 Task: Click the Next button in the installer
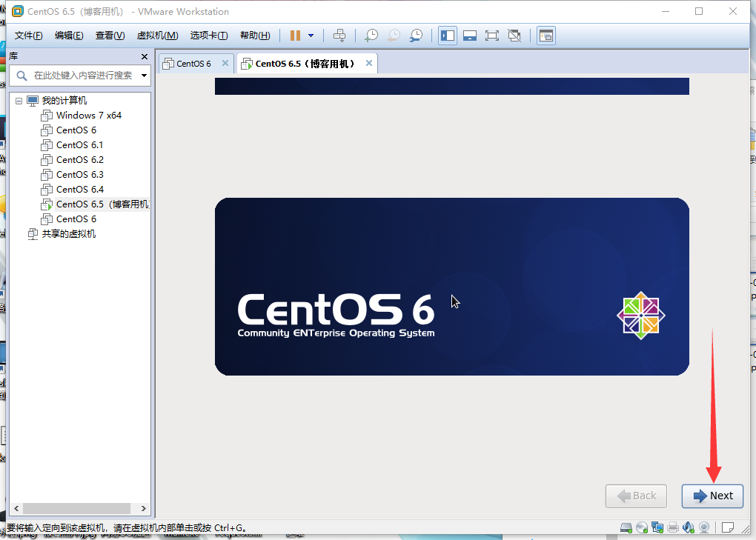712,496
